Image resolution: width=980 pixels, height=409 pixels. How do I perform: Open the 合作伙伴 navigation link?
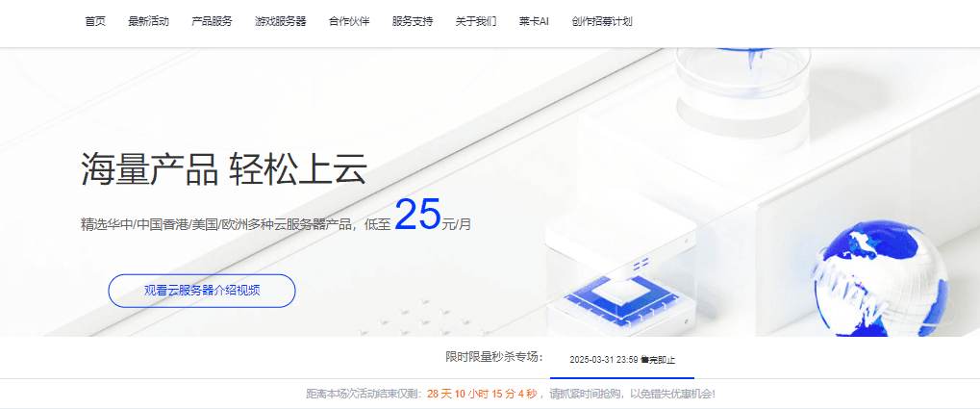tap(349, 21)
